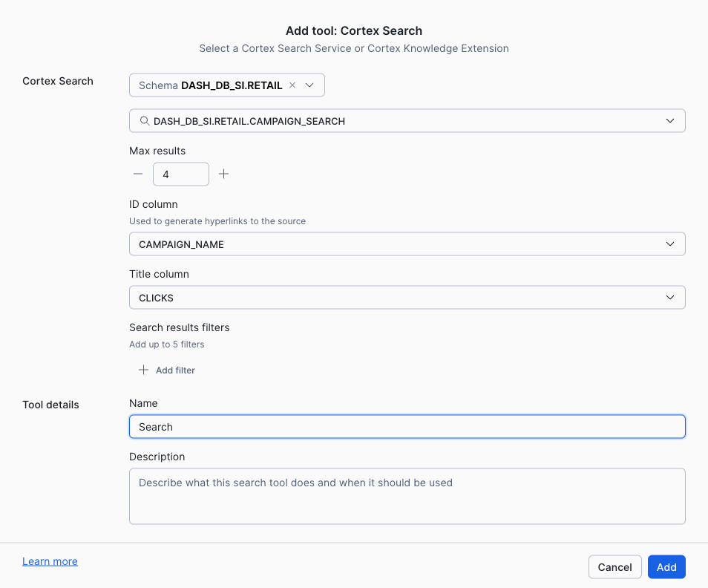Click the Add button

click(x=666, y=566)
